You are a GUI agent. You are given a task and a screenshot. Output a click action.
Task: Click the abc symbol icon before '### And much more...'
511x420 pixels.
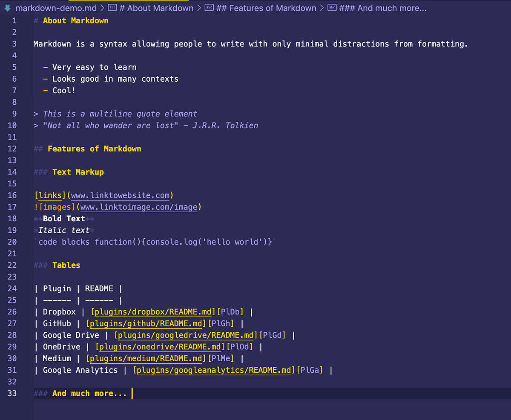click(x=332, y=8)
